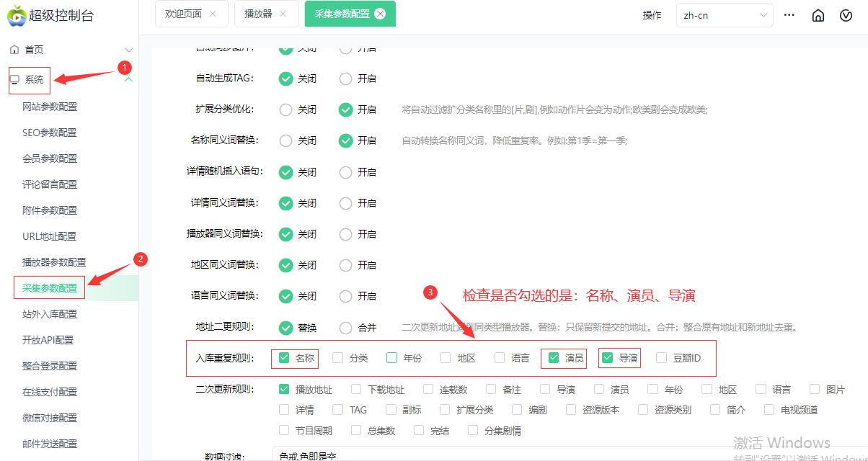The image size is (868, 461).
Task: Check the 分类 checkbox in 入库重复规则
Action: (337, 357)
